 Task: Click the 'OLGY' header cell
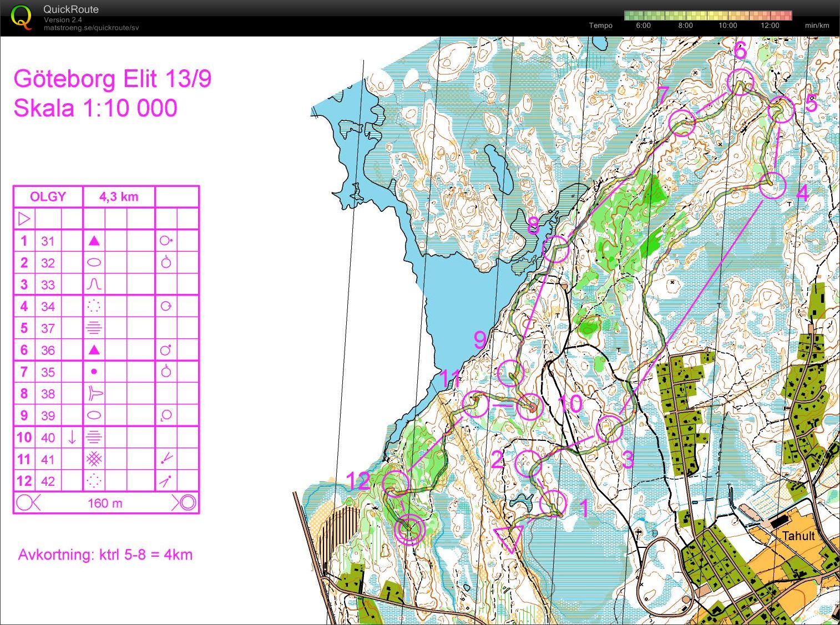pos(48,197)
